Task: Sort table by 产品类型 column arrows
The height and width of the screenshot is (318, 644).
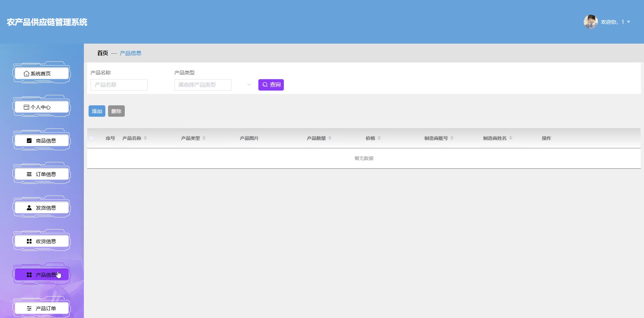Action: 204,138
